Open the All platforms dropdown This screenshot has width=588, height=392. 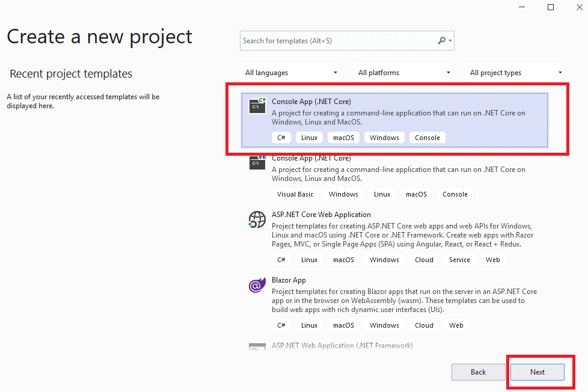point(403,73)
